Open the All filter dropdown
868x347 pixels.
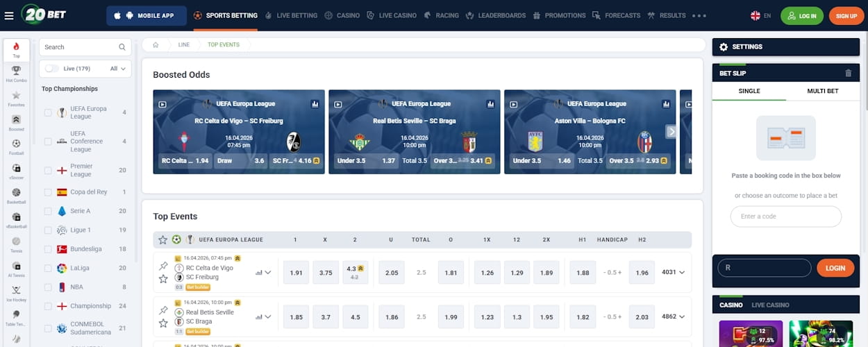coord(119,68)
